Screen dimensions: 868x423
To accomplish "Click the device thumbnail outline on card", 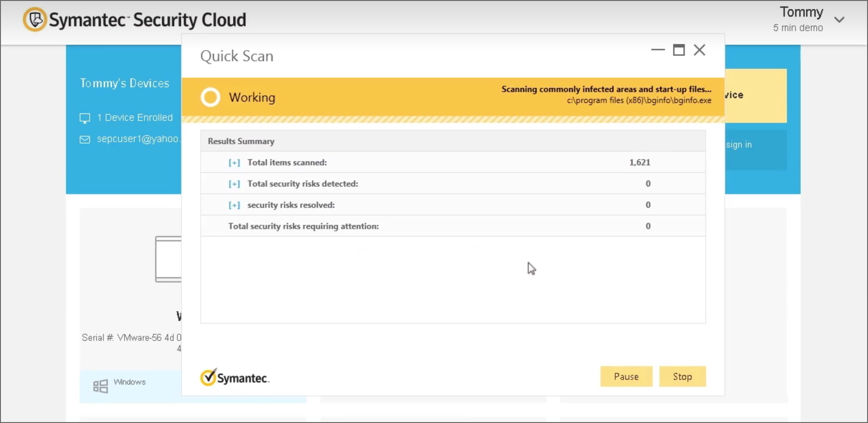I will point(168,259).
